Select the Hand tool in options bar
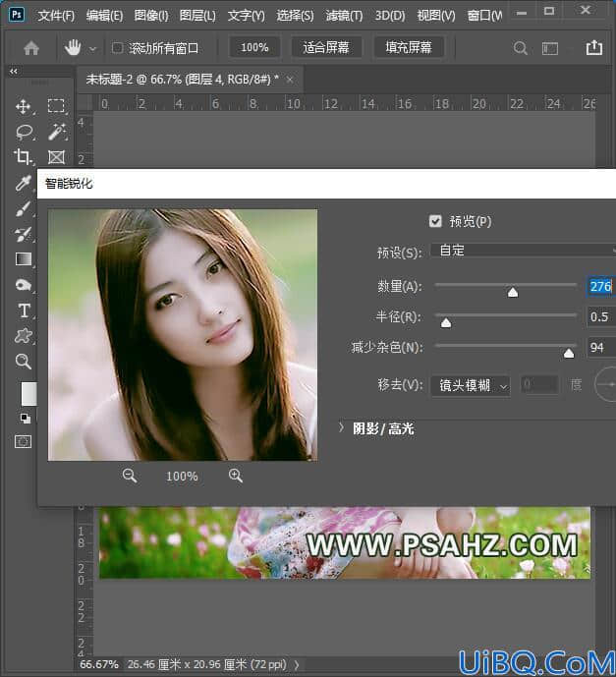The width and height of the screenshot is (616, 677). [x=73, y=47]
